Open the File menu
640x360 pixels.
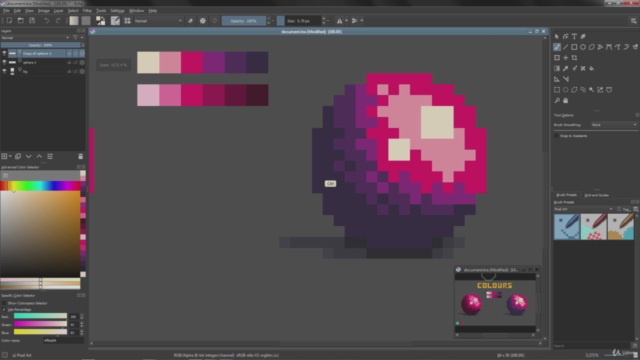click(6, 11)
